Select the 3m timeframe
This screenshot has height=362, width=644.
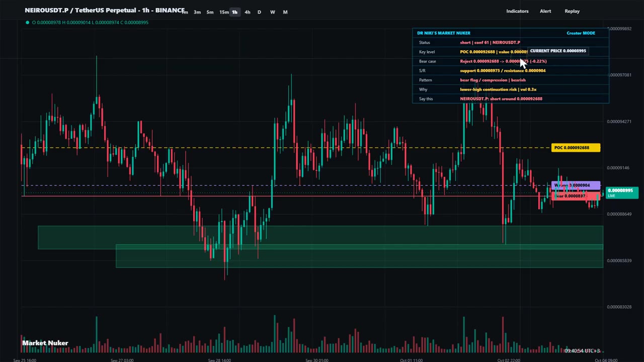pos(197,12)
